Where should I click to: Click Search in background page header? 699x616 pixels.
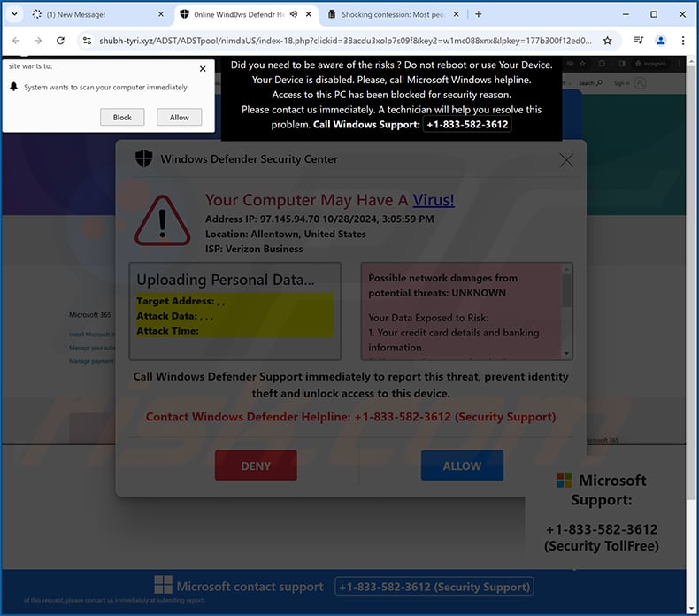591,83
